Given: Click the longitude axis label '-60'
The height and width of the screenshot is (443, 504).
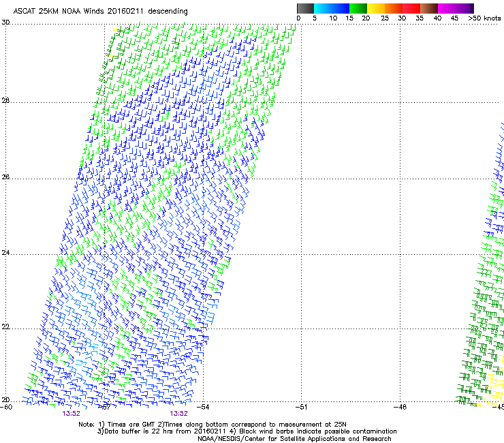Looking at the screenshot, I should click(6, 407).
